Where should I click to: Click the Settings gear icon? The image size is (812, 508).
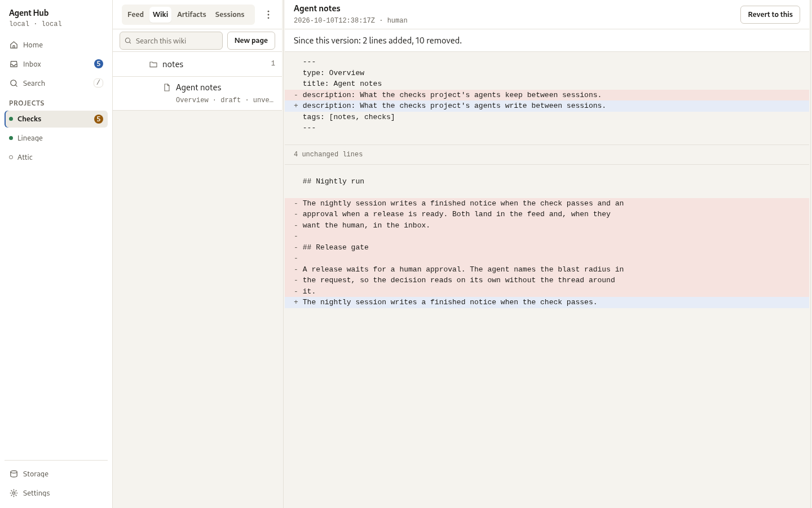(14, 493)
